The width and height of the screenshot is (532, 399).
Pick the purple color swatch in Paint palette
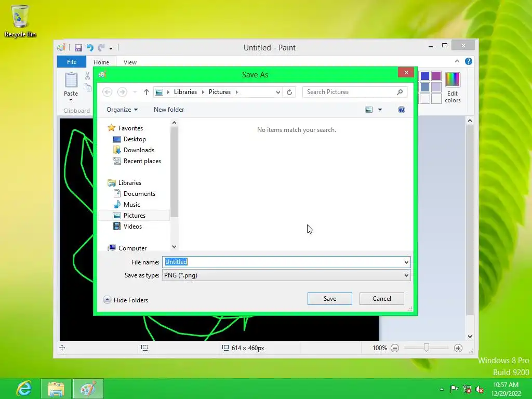tap(436, 76)
